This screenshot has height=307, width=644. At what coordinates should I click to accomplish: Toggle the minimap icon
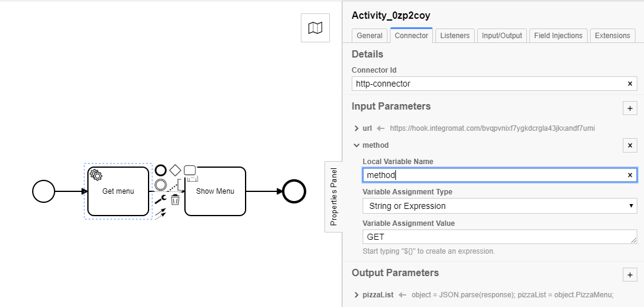[315, 28]
